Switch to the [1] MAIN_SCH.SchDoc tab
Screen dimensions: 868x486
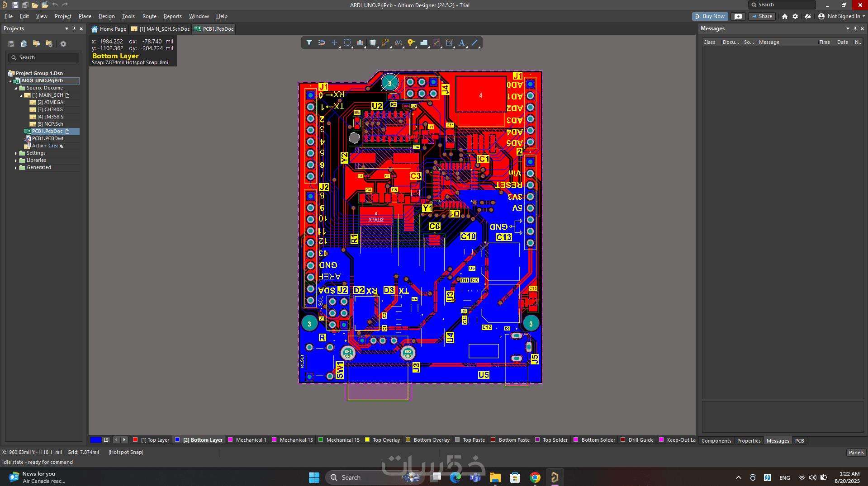(161, 29)
